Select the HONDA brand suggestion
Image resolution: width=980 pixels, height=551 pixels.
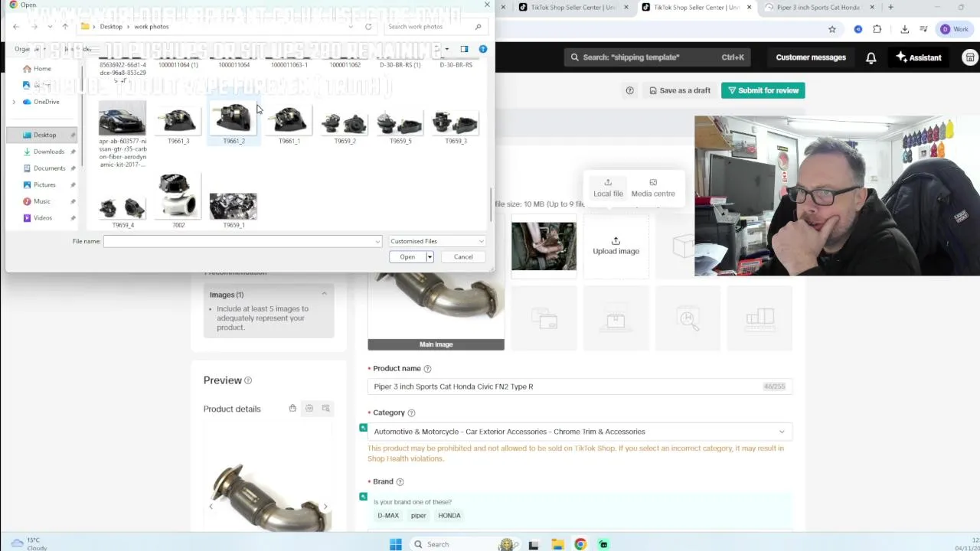point(449,516)
